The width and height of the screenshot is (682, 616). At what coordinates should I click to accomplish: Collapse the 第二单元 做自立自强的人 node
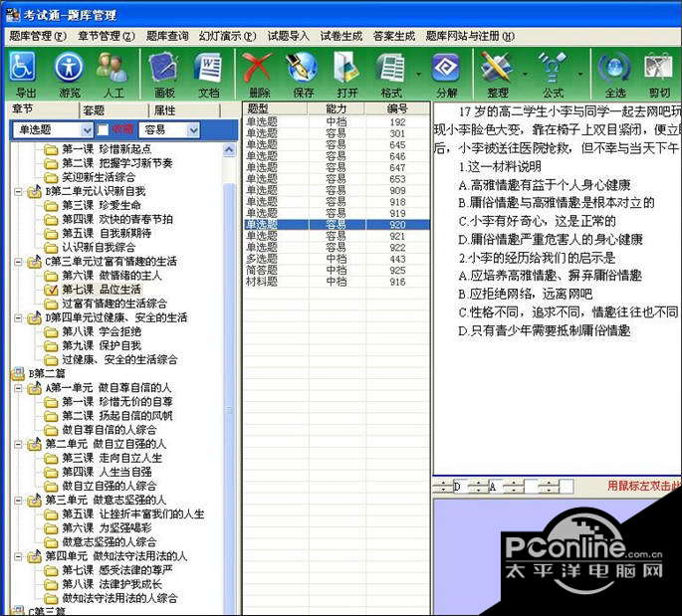click(x=18, y=444)
